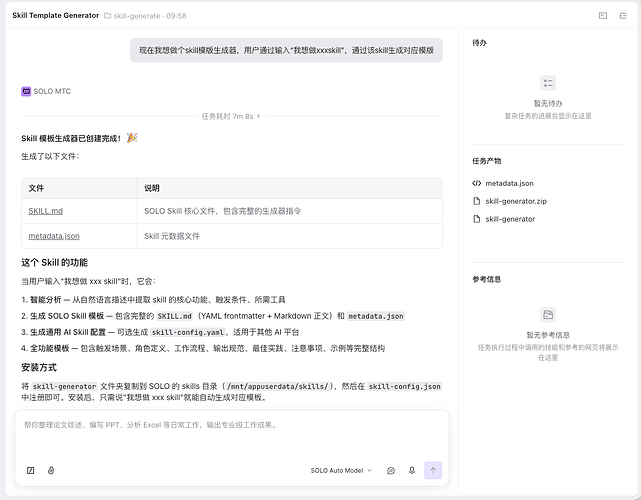Click the SOLO MTC agent name

[52, 91]
